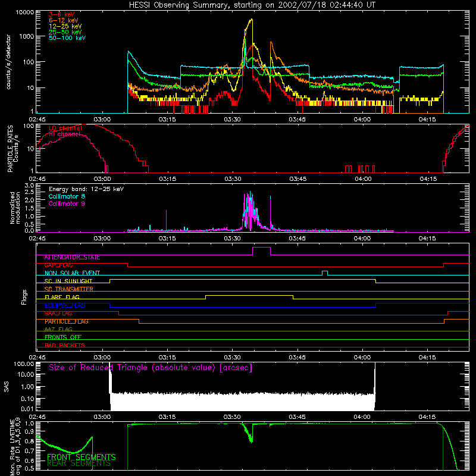Select the HI channel legend label
Screen dimensions: 476x476
point(64,134)
